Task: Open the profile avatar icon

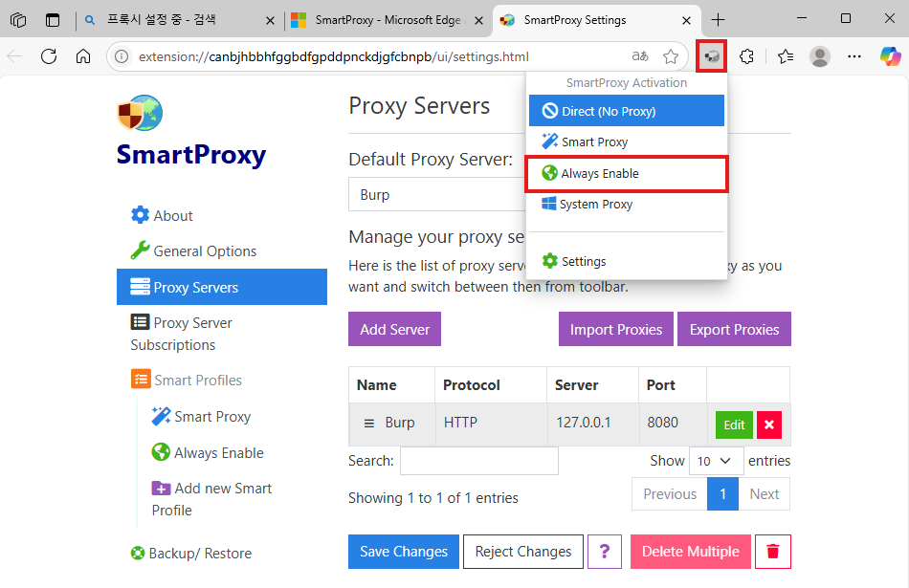Action: pos(820,56)
